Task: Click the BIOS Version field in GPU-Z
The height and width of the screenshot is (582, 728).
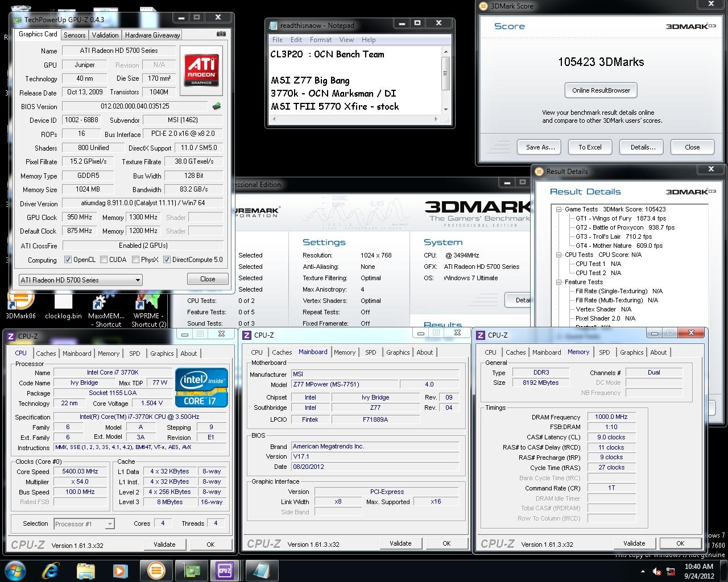Action: pyautogui.click(x=135, y=106)
